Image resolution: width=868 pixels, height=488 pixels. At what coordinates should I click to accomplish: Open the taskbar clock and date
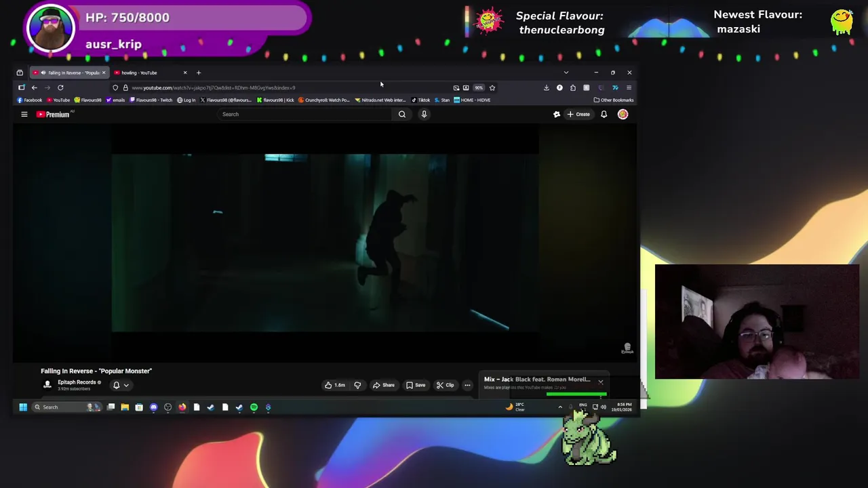pos(621,407)
